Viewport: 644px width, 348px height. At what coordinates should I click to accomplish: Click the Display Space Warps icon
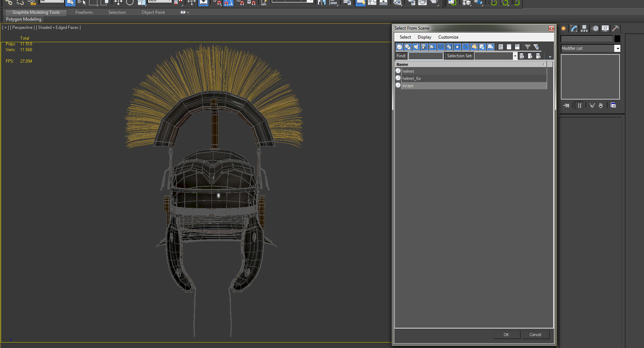coord(441,47)
